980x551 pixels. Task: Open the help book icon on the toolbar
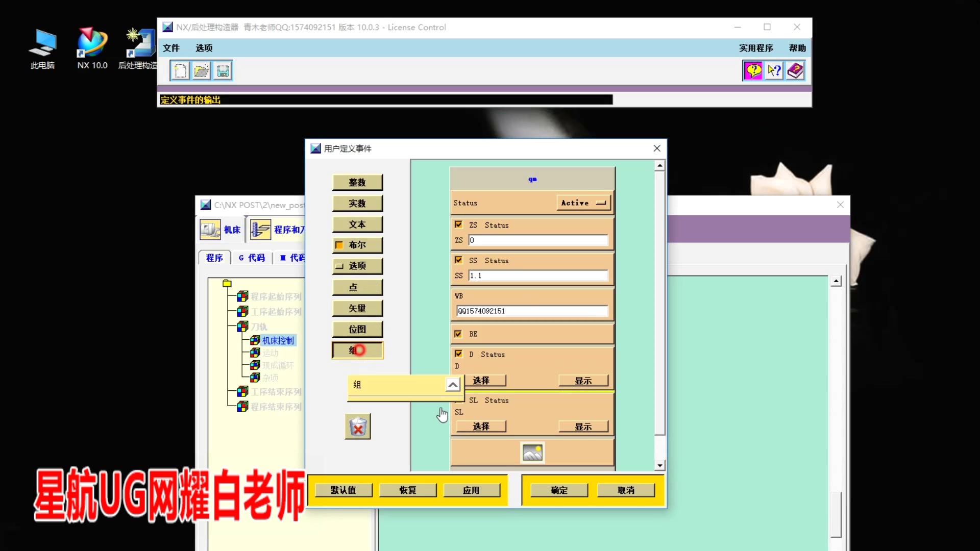tap(795, 70)
